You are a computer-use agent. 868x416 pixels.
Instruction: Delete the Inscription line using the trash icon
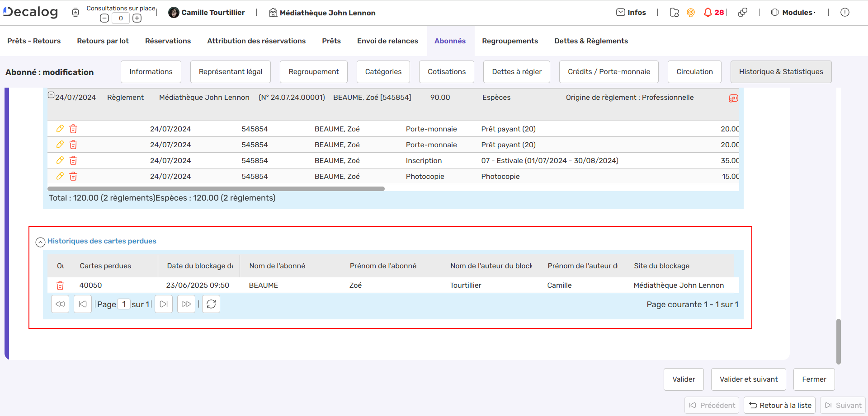(73, 160)
